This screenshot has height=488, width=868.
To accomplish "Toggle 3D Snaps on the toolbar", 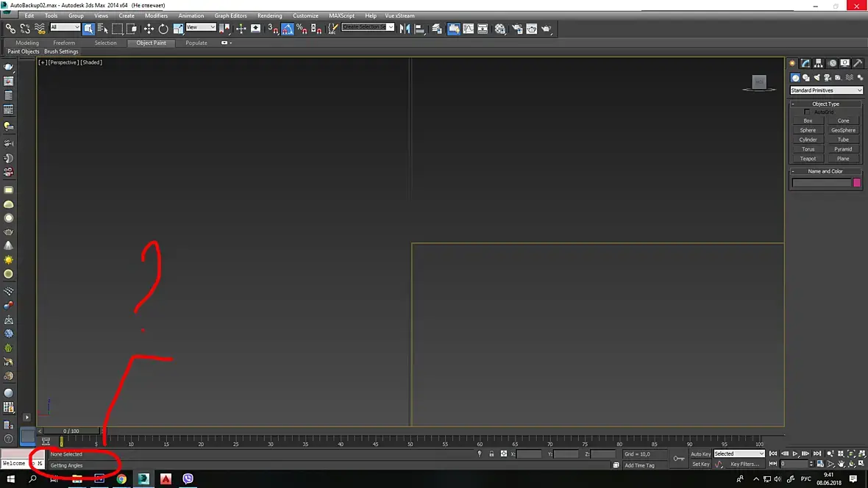I will [x=272, y=28].
